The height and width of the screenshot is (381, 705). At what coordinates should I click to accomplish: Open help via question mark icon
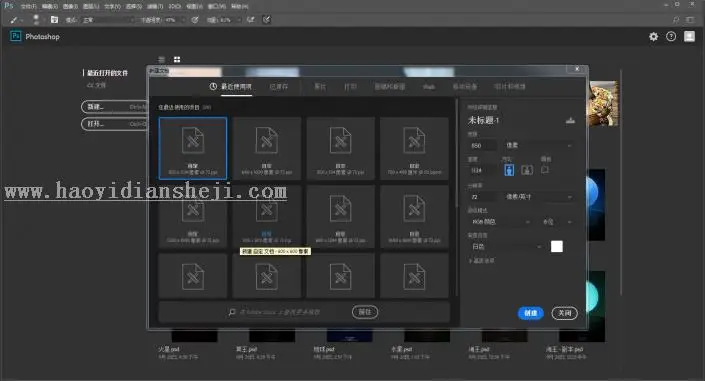[671, 36]
